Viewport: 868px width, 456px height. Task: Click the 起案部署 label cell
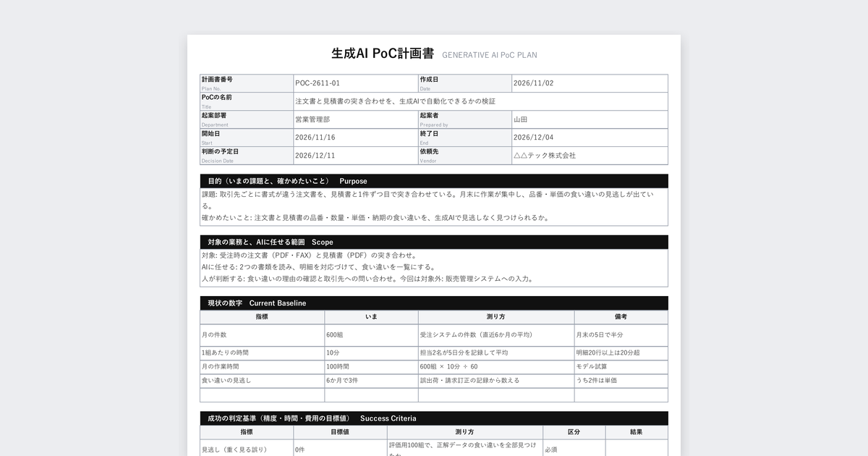(247, 119)
